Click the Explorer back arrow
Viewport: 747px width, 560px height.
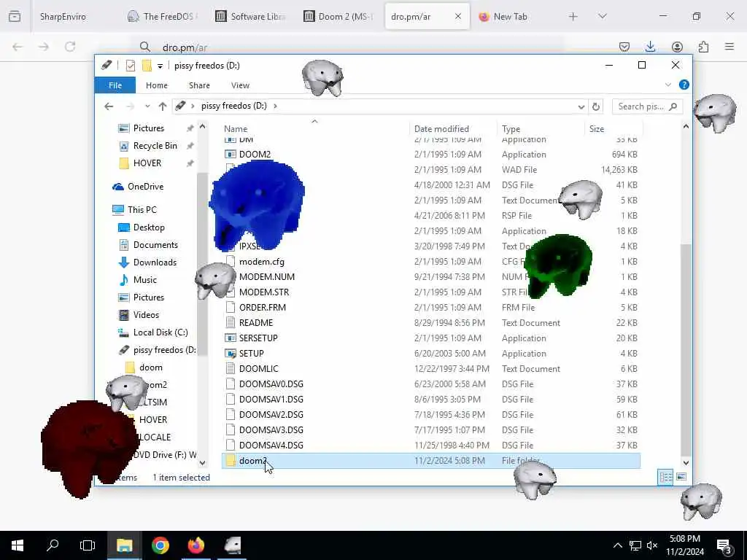point(109,106)
